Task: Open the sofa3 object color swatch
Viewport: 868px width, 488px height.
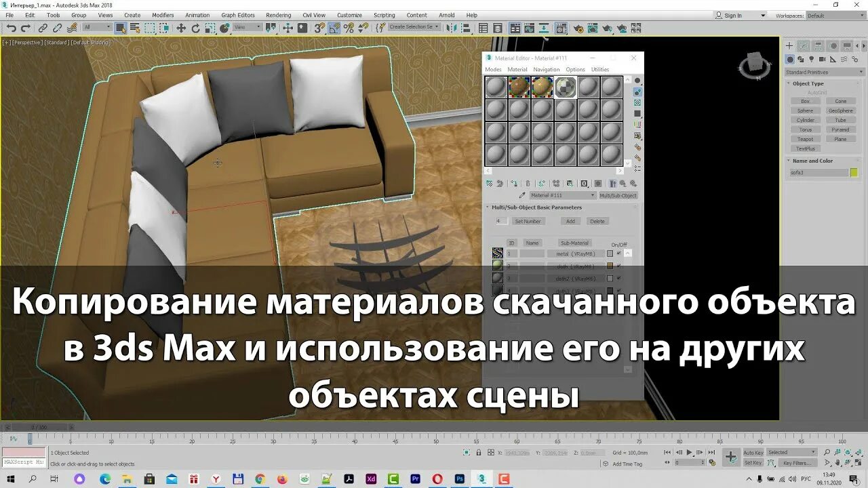Action: click(x=854, y=172)
